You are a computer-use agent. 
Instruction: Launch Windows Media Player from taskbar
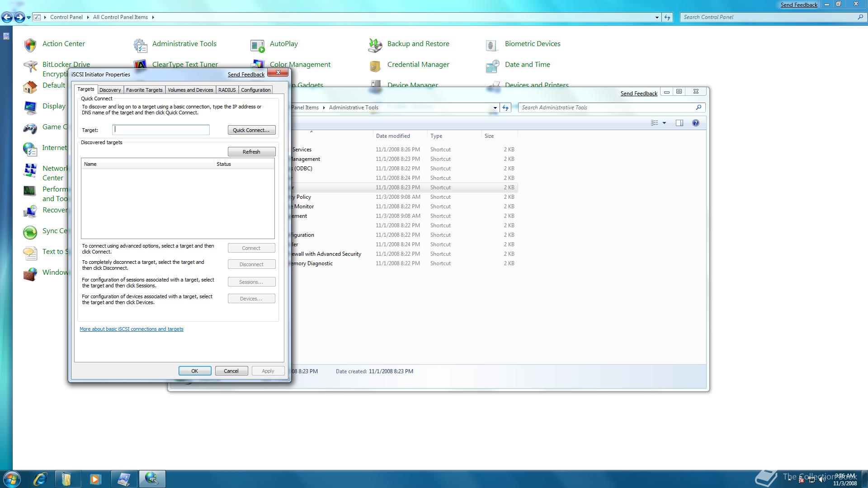coord(95,479)
